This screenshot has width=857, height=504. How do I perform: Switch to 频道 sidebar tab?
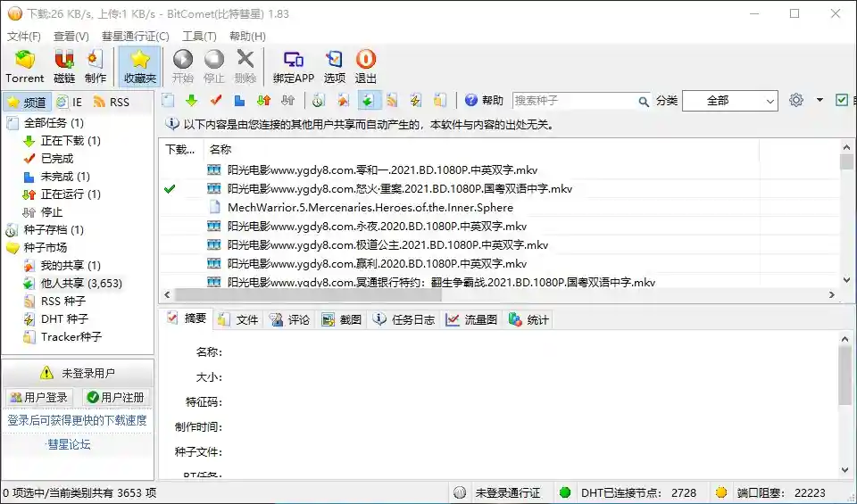point(28,102)
